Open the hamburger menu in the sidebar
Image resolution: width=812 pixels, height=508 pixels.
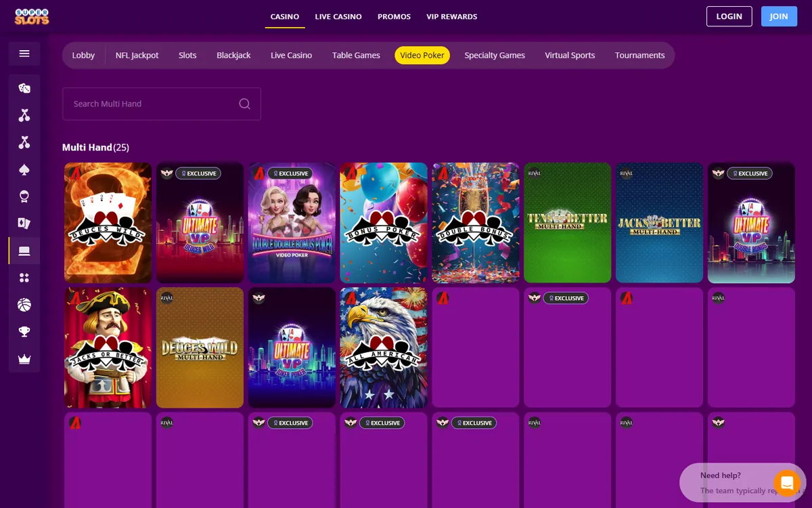pos(24,54)
